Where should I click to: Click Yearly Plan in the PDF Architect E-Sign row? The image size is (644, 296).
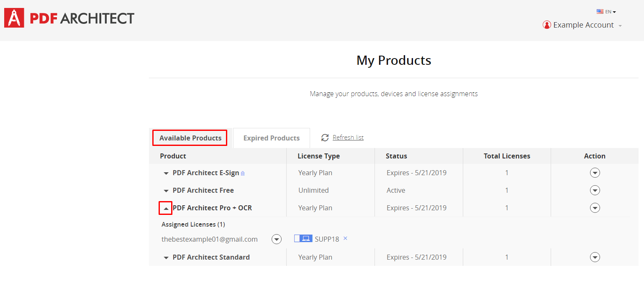point(315,173)
